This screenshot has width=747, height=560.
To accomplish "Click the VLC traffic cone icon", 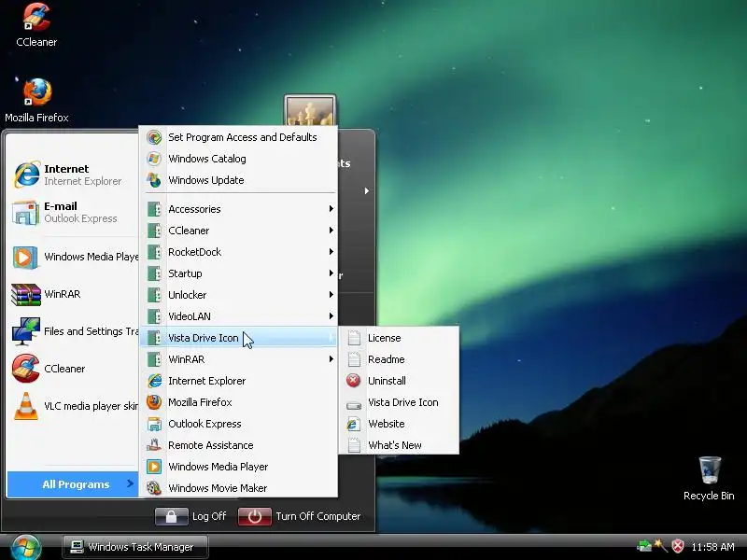I will [x=26, y=406].
